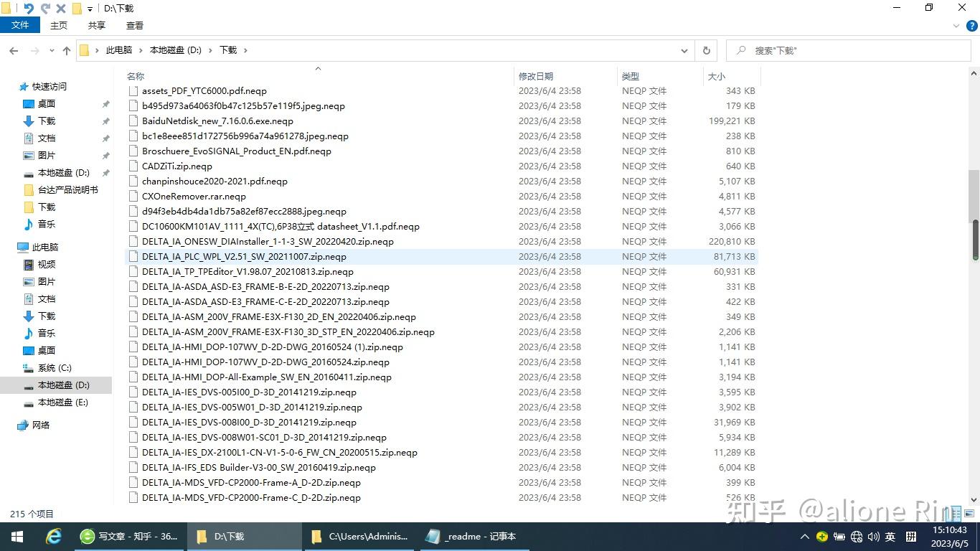
Task: Click the Redo icon in the title bar
Action: click(45, 9)
